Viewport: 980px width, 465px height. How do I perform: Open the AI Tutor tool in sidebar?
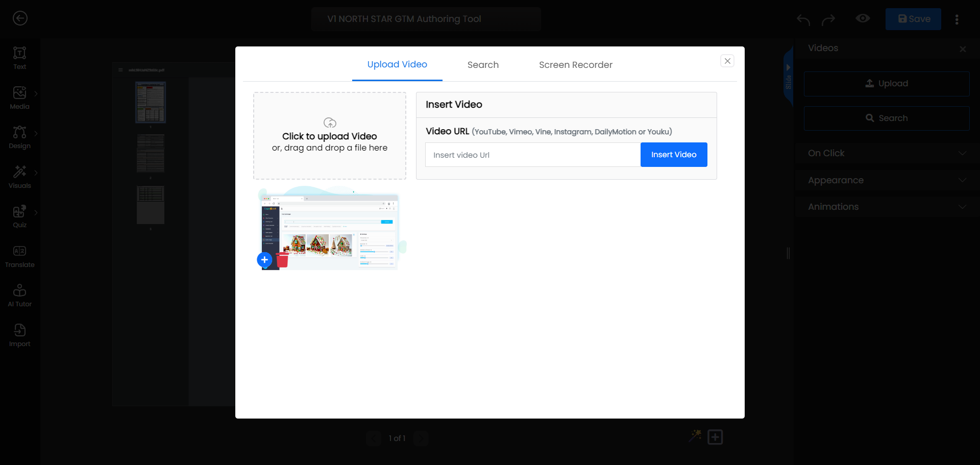point(19,296)
